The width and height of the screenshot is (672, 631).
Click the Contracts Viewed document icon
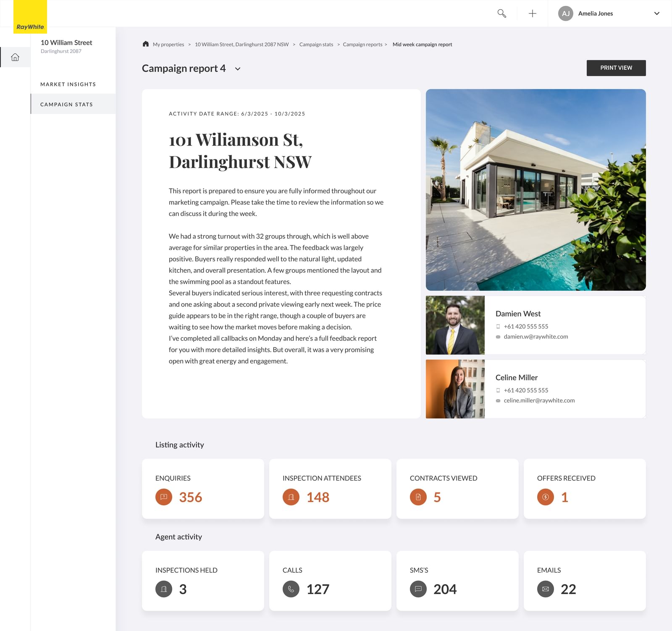pos(418,497)
